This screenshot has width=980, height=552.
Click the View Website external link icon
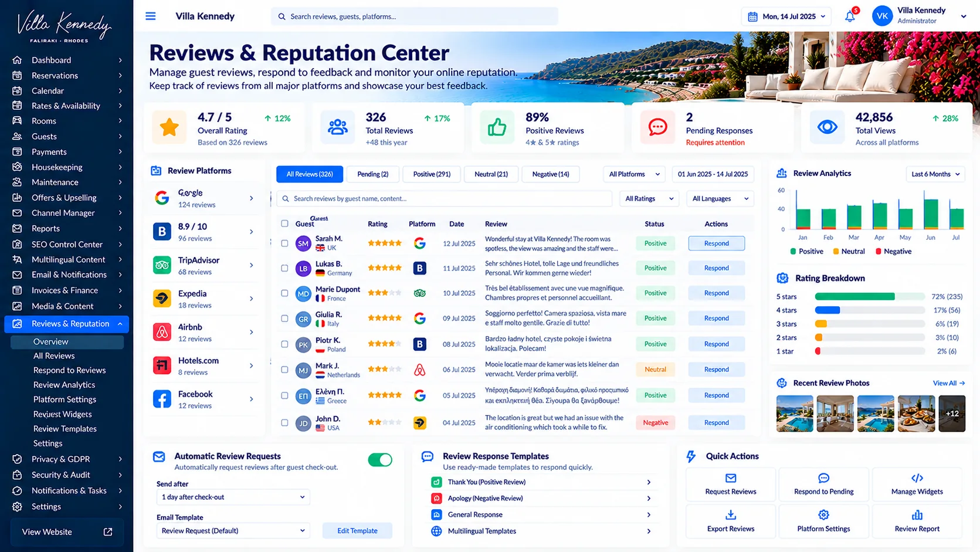pos(108,532)
